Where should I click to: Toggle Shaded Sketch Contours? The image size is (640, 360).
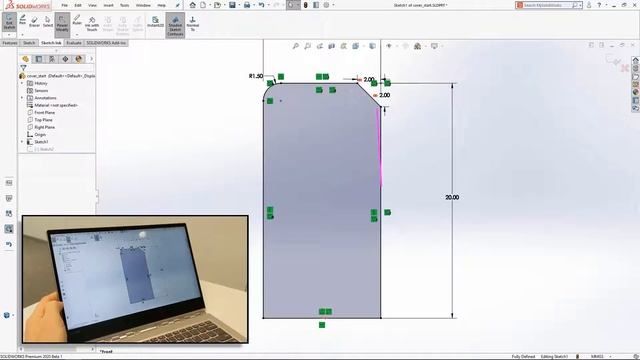point(175,25)
